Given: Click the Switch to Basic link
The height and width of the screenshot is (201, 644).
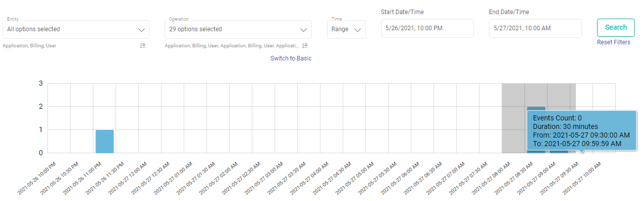Looking at the screenshot, I should pyautogui.click(x=291, y=58).
